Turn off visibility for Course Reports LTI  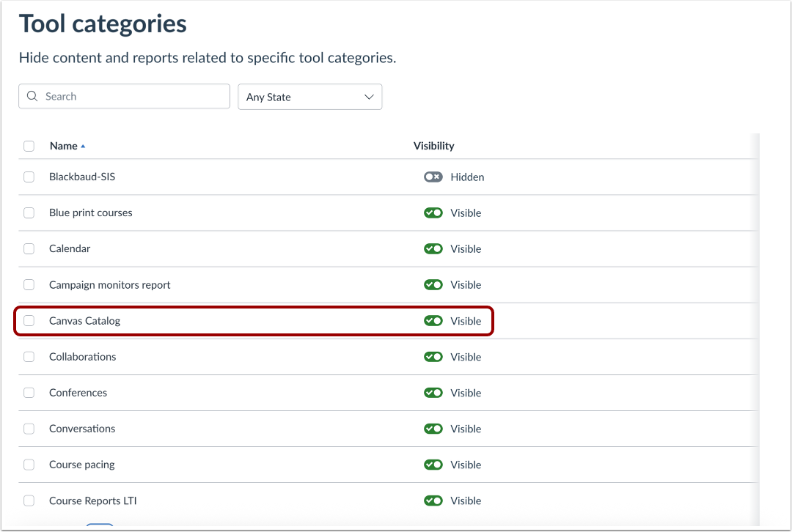tap(433, 500)
